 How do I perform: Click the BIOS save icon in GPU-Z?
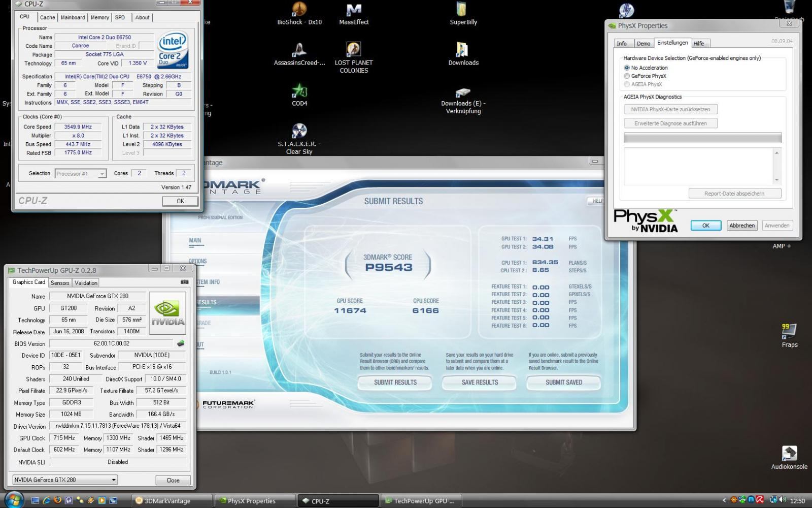point(180,343)
